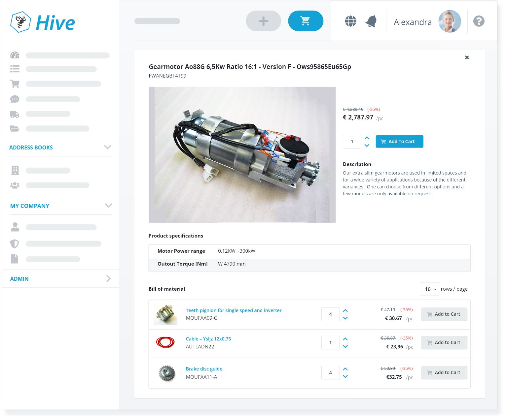
Task: Close the product detail panel
Action: (x=467, y=57)
